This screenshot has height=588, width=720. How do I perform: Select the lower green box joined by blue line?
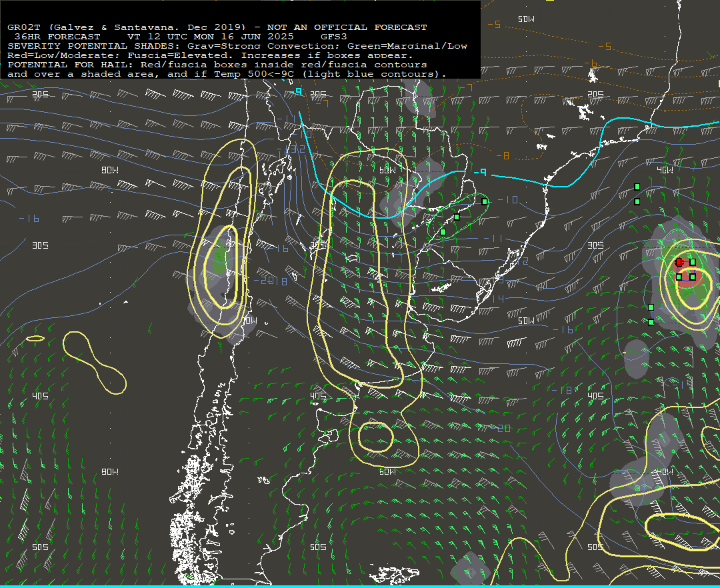651,322
